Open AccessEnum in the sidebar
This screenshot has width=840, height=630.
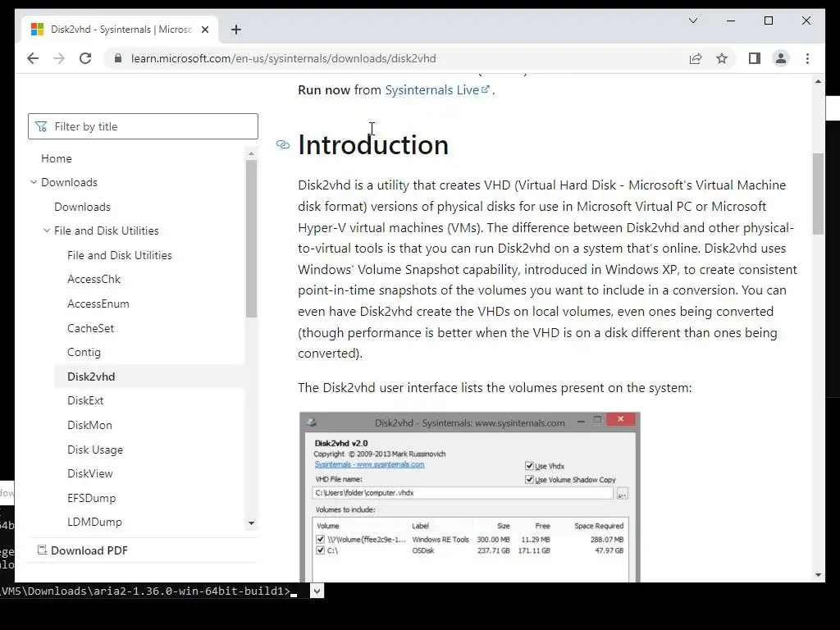click(98, 304)
